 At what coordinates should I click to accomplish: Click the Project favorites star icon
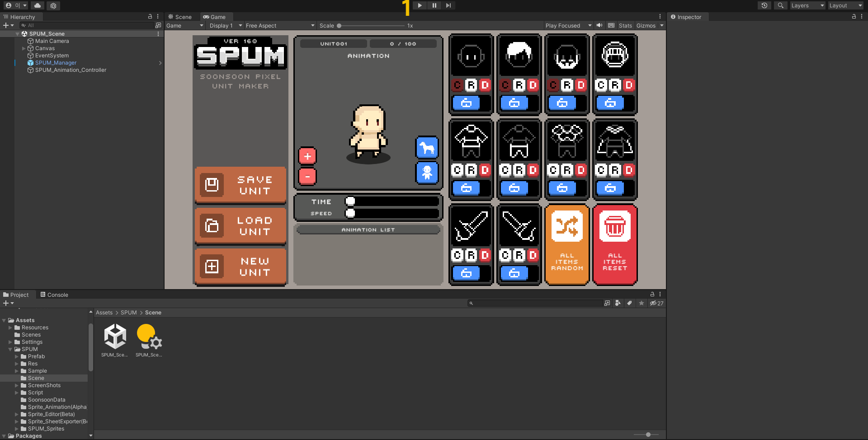pyautogui.click(x=641, y=303)
